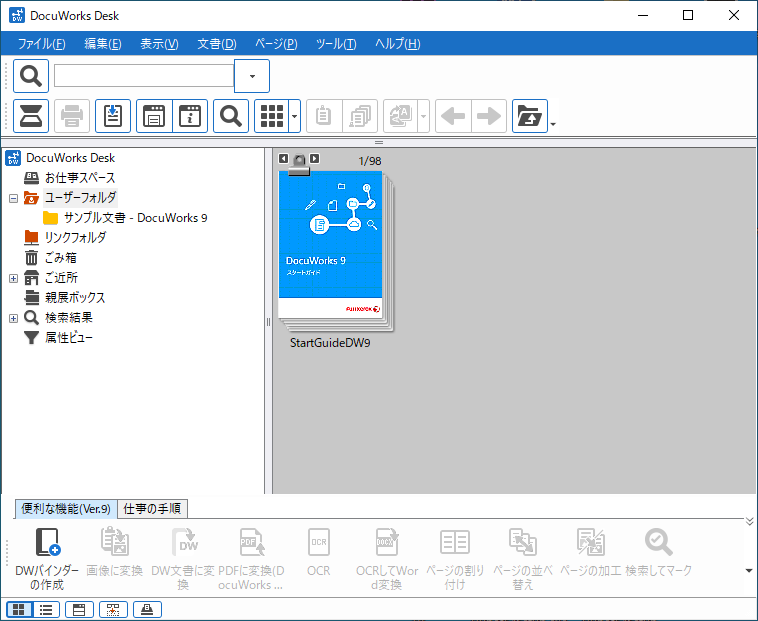Select 属性ビュー in the folder tree
Image resolution: width=758 pixels, height=621 pixels.
point(69,338)
